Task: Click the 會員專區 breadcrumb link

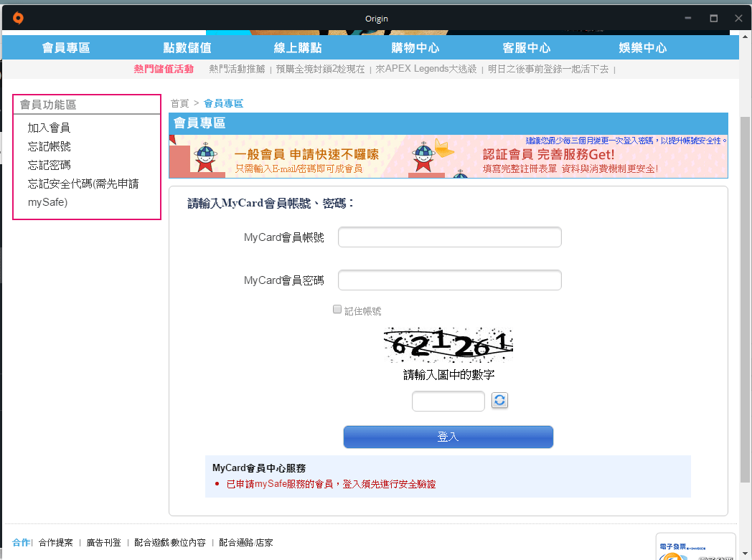Action: pos(223,103)
